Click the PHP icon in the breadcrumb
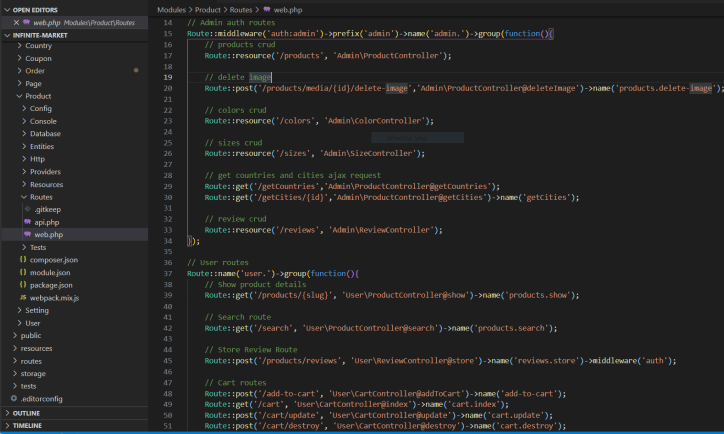The height and width of the screenshot is (434, 724). coord(267,9)
